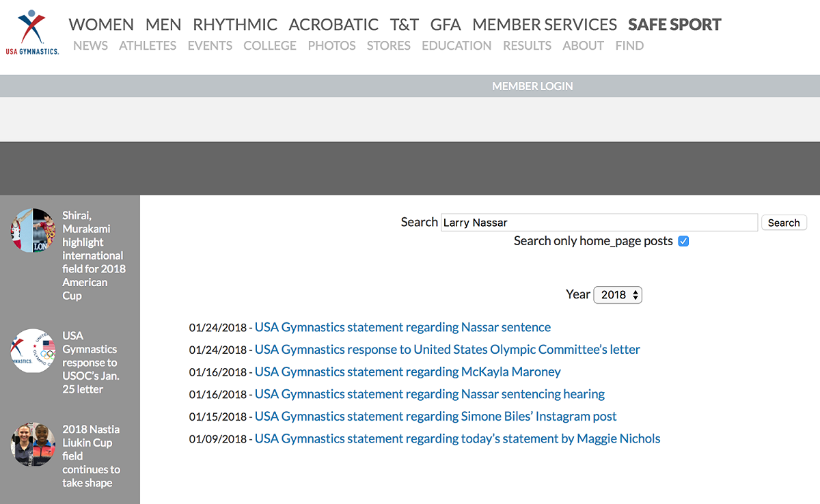
Task: Click the Year label text
Action: 578,294
